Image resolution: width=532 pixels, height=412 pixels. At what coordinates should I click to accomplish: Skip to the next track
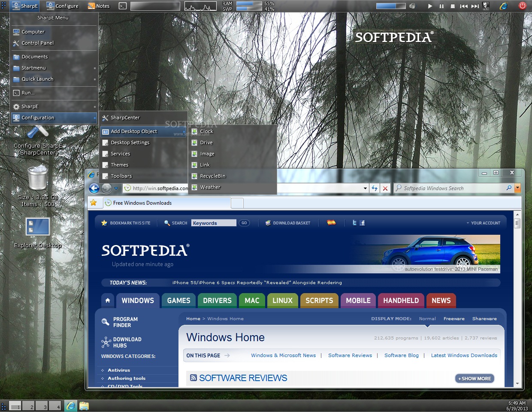tap(475, 6)
